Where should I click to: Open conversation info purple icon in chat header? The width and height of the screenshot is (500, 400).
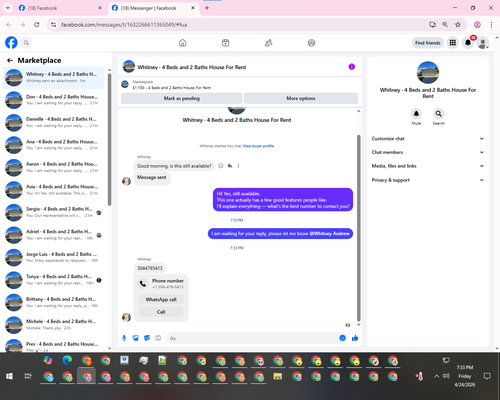point(352,67)
